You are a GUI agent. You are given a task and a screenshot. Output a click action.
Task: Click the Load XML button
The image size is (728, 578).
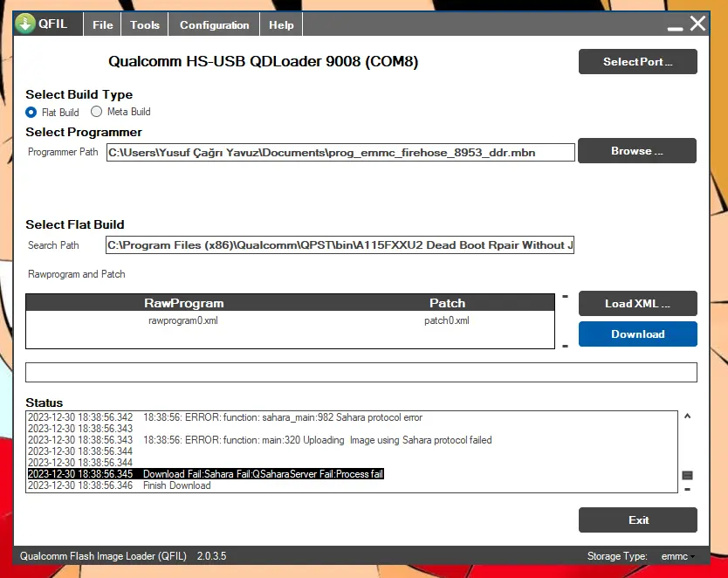coord(637,304)
